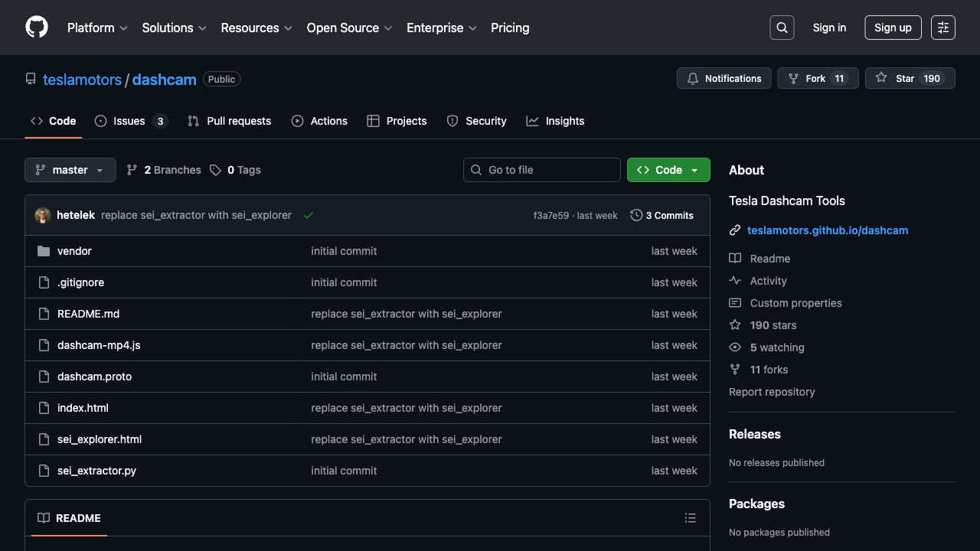Open the Notifications bell button
Screen dimensions: 980x551
(724, 78)
